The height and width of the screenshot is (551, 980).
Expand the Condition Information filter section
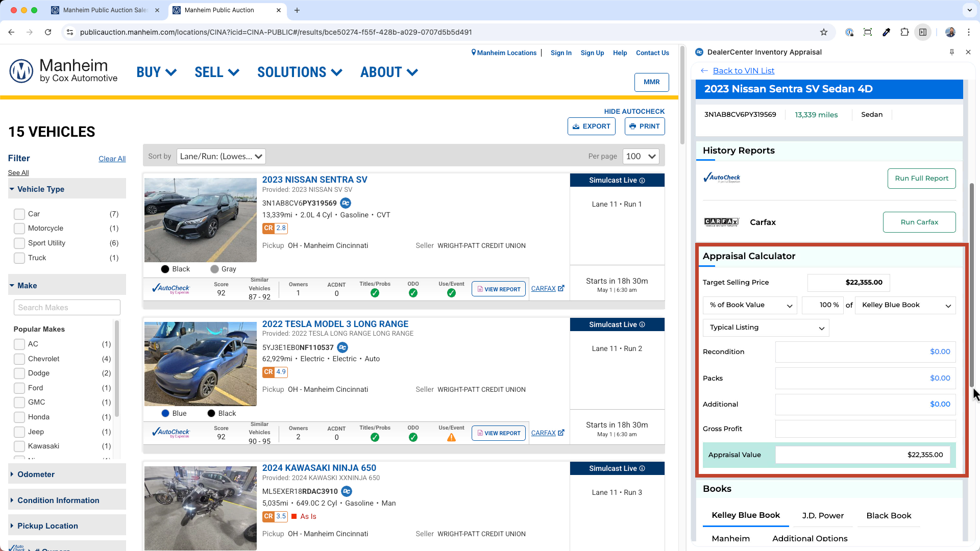point(67,500)
